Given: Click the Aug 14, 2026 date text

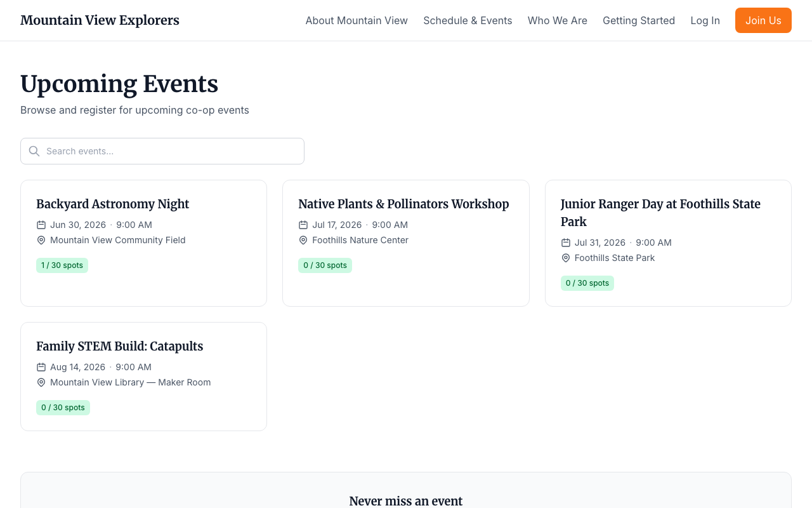Looking at the screenshot, I should 78,367.
